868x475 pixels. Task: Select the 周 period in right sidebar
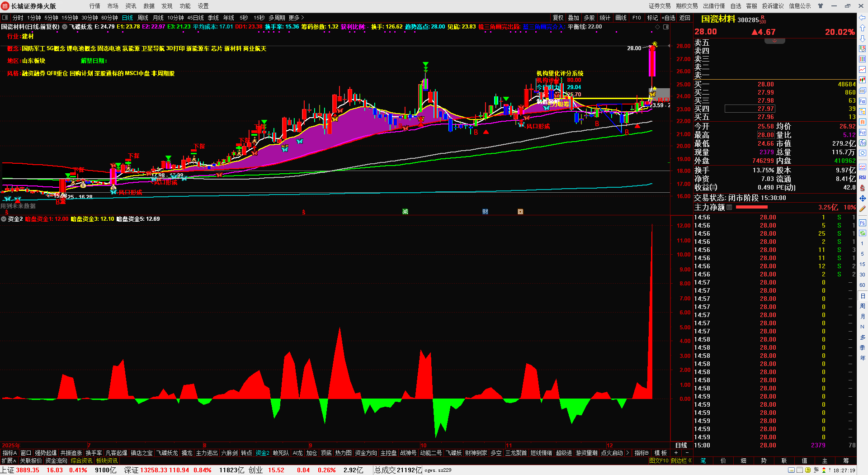[863, 306]
